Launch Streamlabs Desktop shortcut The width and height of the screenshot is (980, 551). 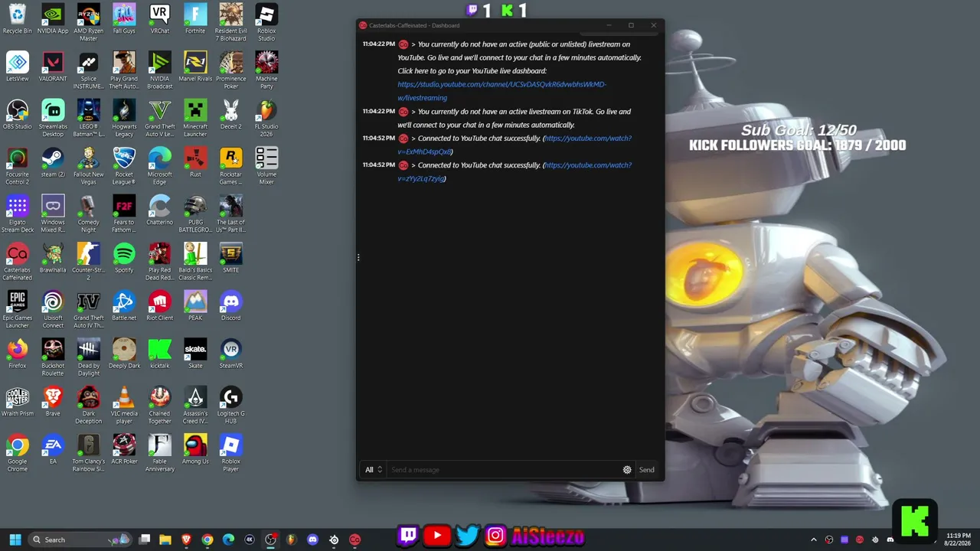[53, 119]
